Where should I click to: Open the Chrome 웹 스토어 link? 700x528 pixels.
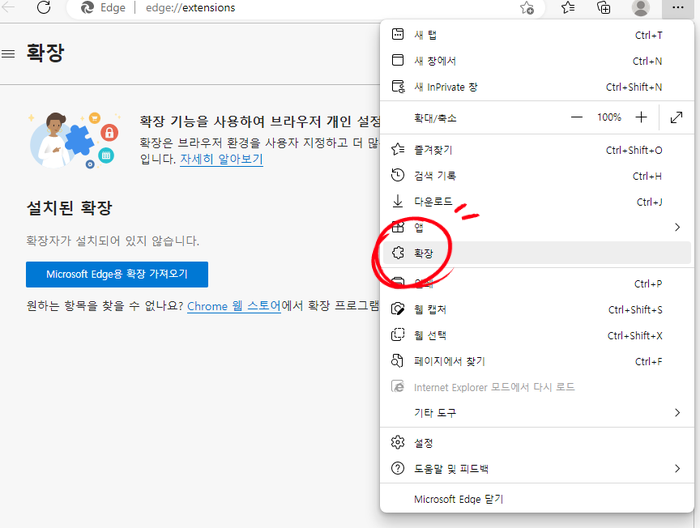point(234,306)
